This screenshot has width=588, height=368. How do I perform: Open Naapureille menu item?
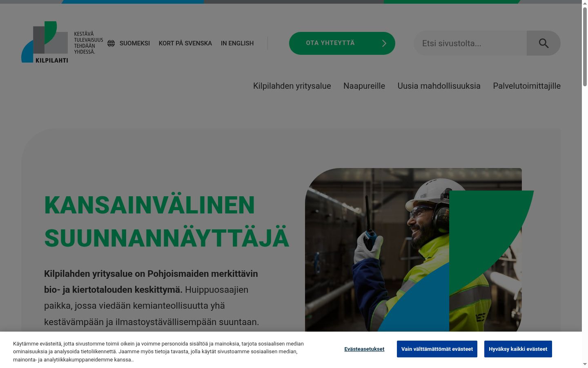point(364,86)
